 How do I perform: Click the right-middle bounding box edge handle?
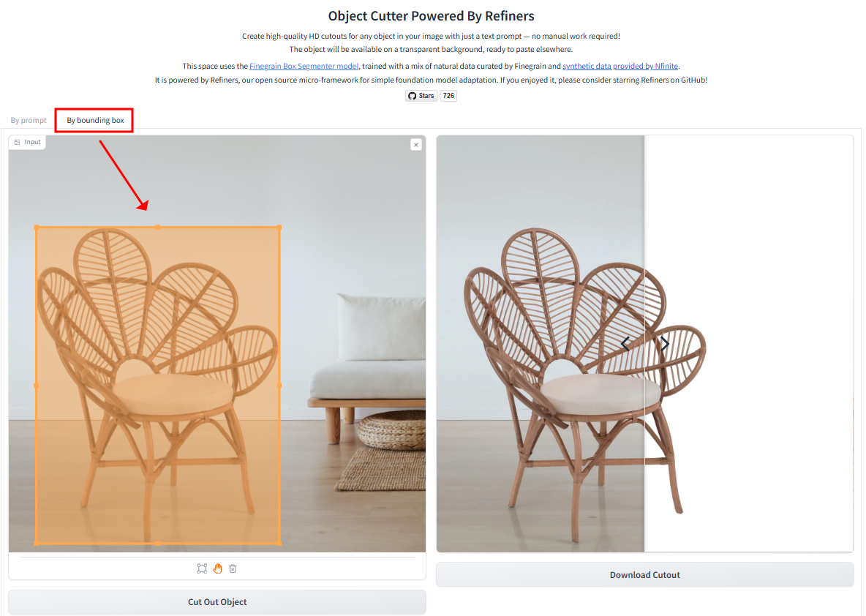pos(279,385)
